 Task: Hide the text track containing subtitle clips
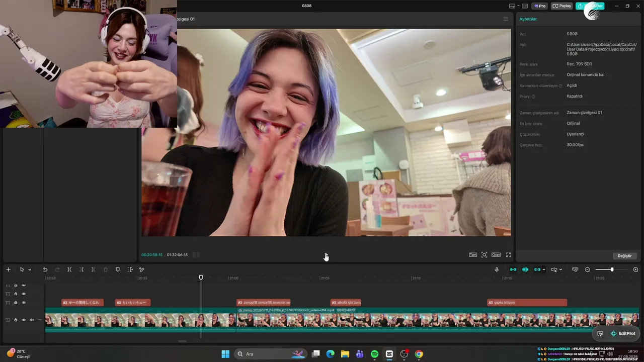pyautogui.click(x=24, y=303)
